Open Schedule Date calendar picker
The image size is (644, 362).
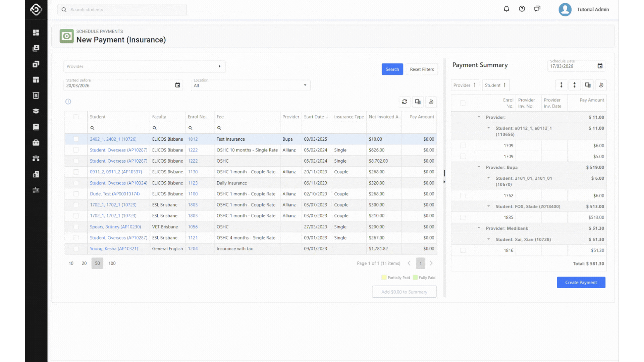tap(600, 66)
